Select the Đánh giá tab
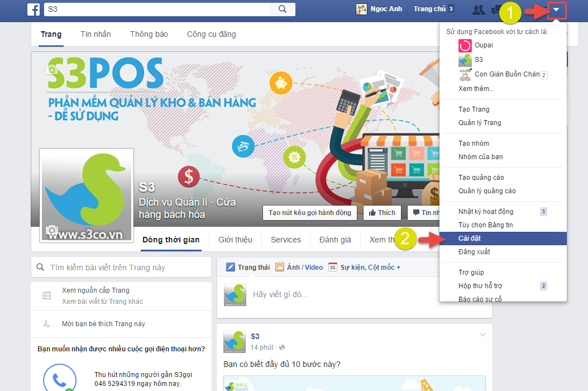Screen dimensions: 588x391 335,240
